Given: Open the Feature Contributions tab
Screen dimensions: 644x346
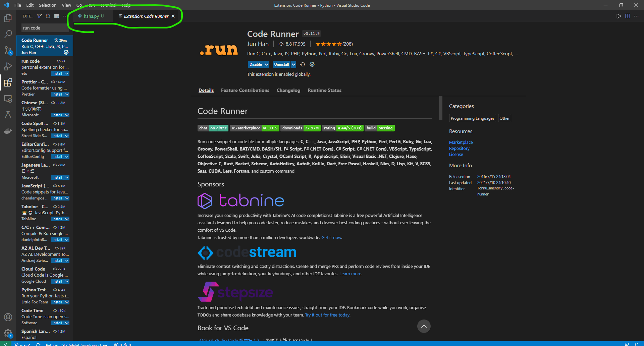Looking at the screenshot, I should 245,90.
